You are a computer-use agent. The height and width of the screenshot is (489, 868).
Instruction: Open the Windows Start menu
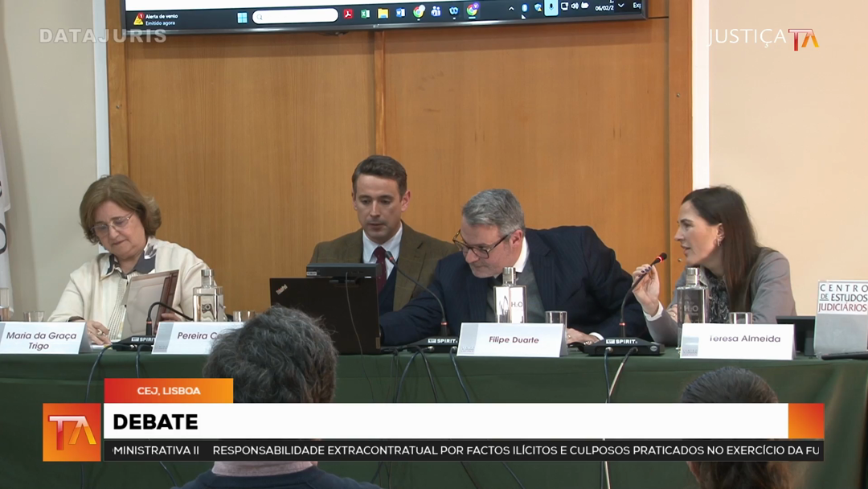click(x=242, y=16)
